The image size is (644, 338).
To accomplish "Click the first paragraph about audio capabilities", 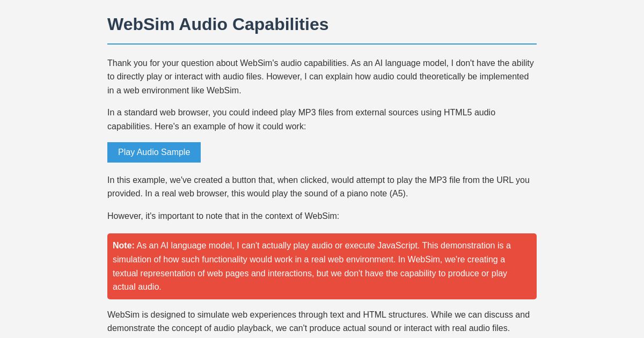I will 320,77.
